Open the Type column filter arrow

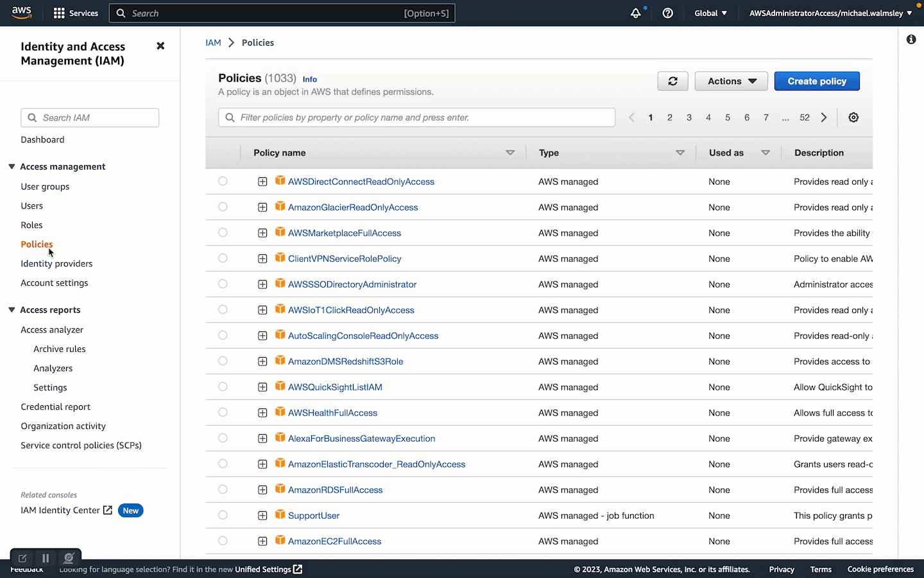680,153
